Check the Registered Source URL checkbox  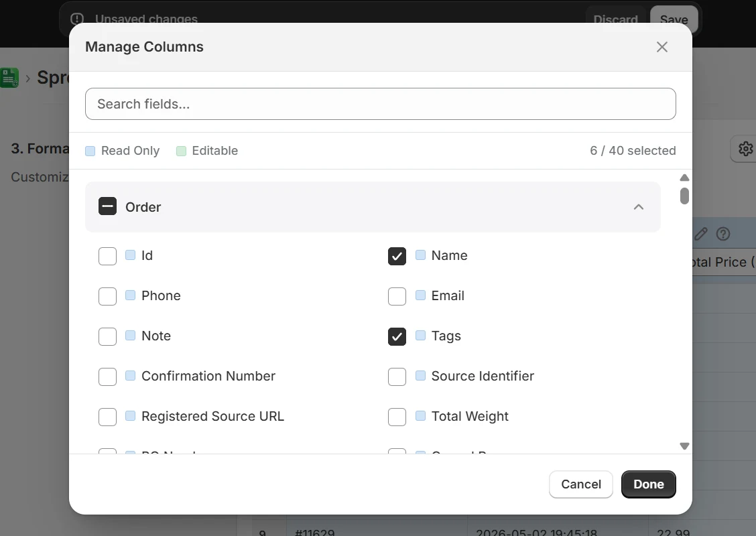[x=107, y=417]
